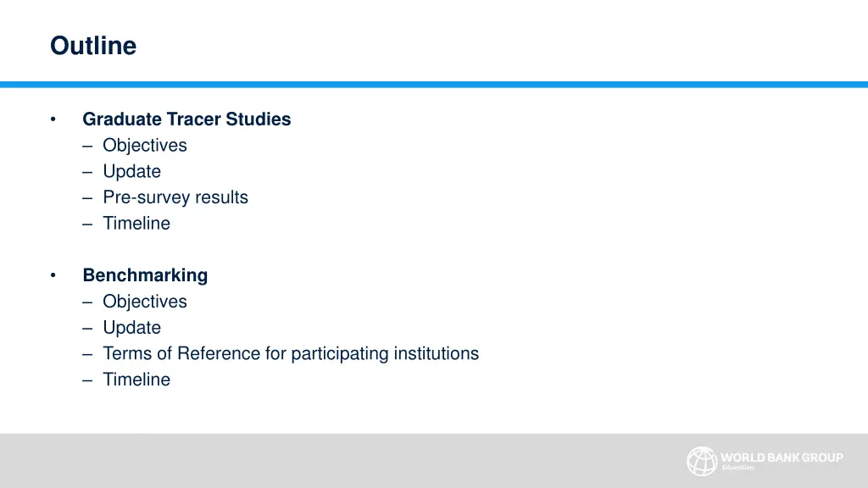Click the Graduate Tracer Studies heading
Image resolution: width=868 pixels, height=488 pixels.
tap(186, 119)
